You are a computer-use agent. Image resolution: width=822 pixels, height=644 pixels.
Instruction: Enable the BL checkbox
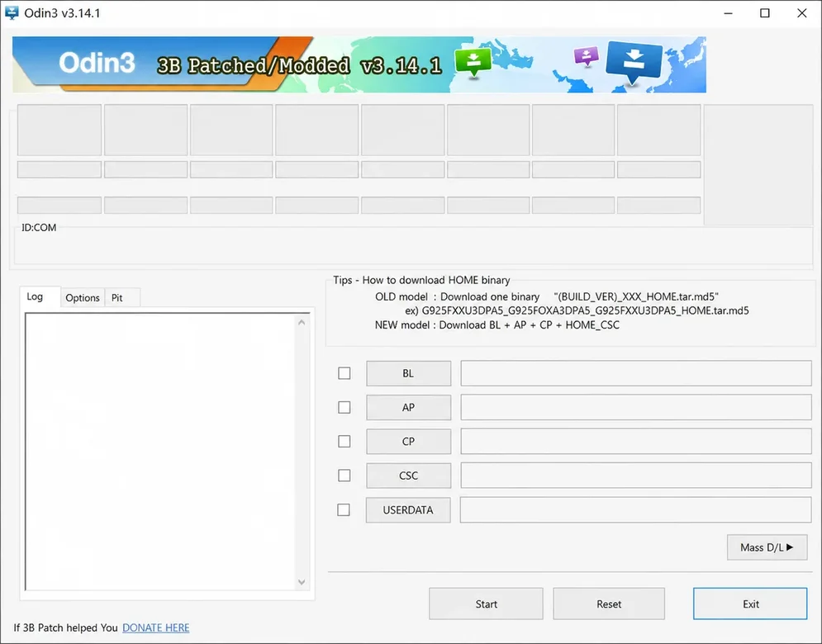[344, 373]
